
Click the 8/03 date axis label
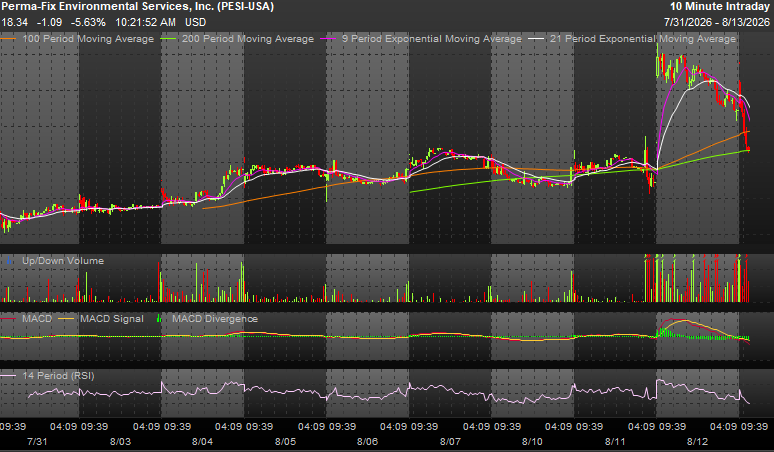tap(120, 441)
